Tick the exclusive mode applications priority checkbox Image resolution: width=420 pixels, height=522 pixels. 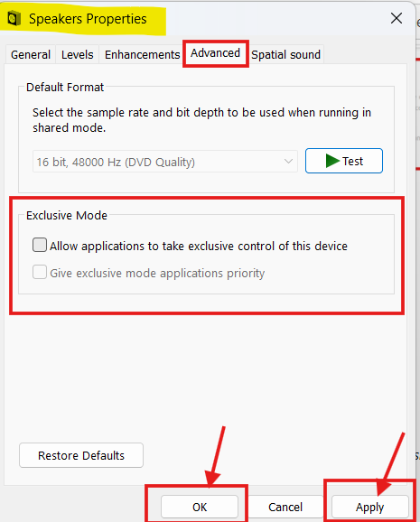40,272
